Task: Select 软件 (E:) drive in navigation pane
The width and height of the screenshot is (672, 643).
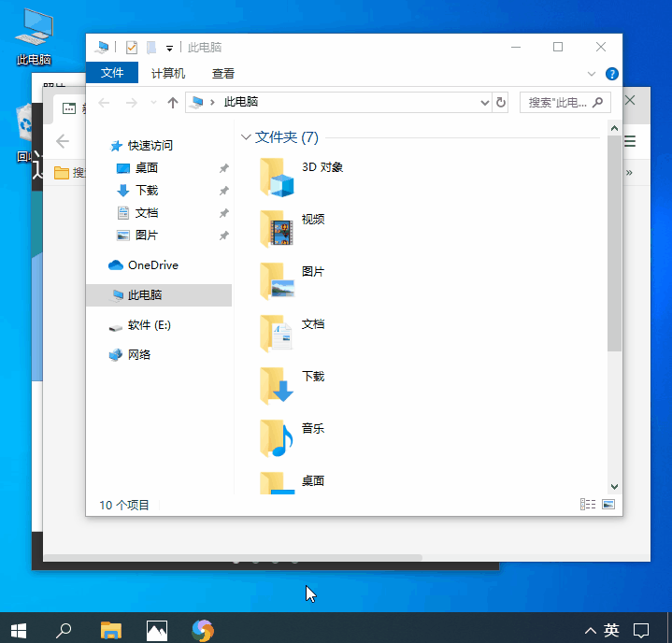Action: (150, 325)
